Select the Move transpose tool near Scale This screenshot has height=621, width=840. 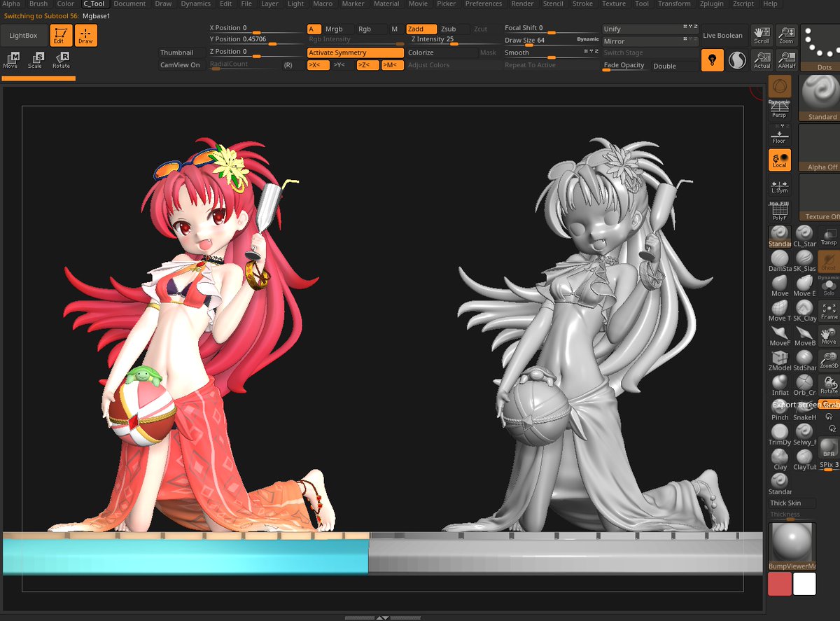[10, 60]
